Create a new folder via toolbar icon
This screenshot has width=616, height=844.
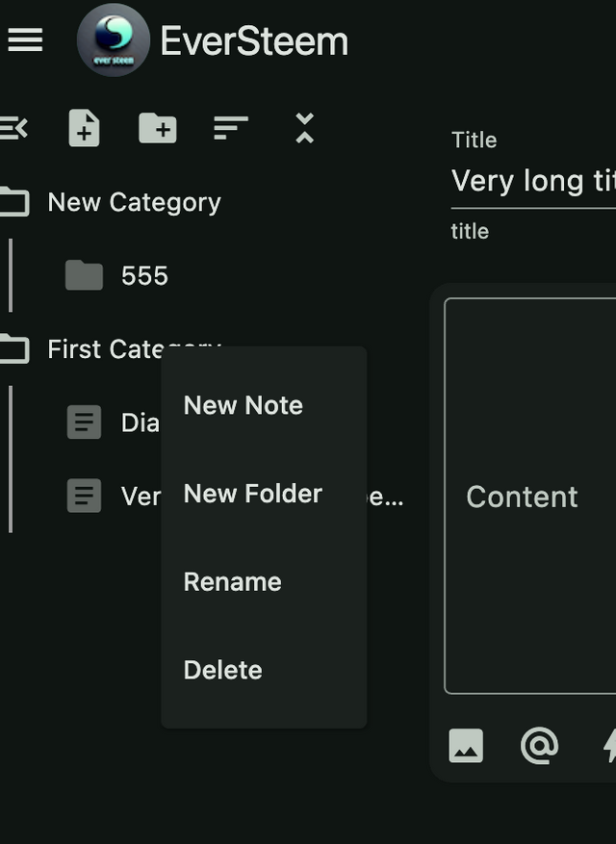point(157,128)
